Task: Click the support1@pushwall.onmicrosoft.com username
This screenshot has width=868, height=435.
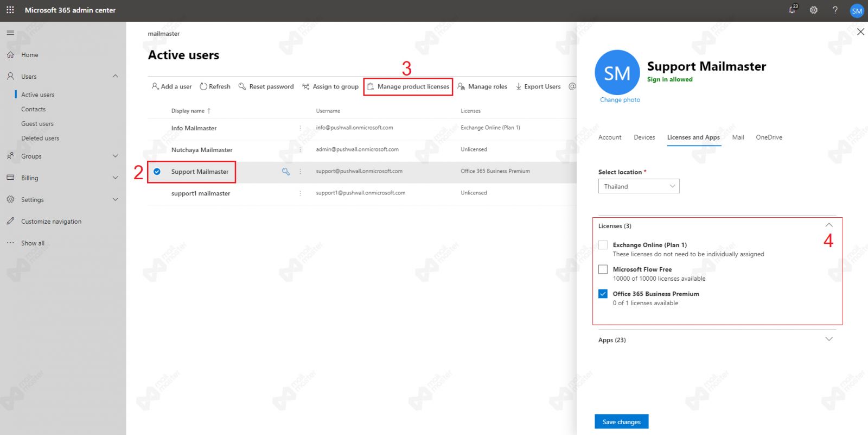Action: [x=360, y=193]
